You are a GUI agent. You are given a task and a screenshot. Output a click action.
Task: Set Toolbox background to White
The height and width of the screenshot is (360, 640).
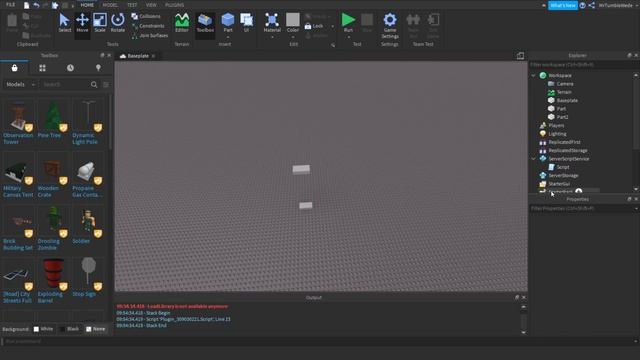coord(43,329)
